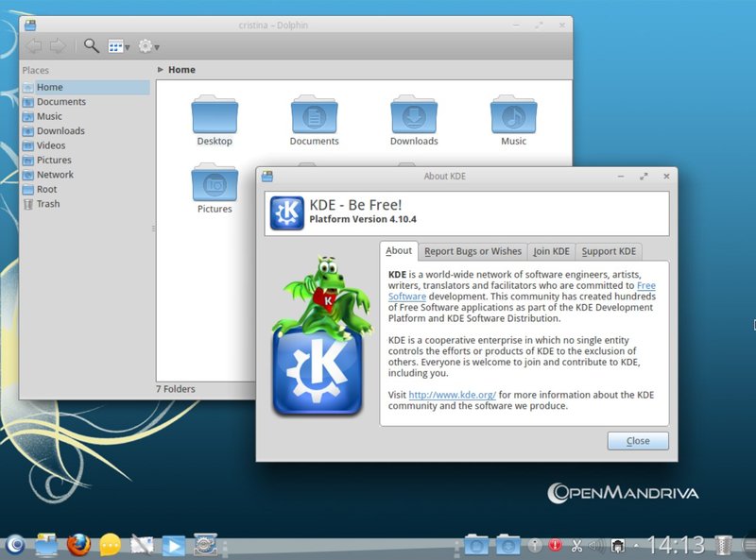Viewport: 756px width, 560px height.
Task: Open the Klipper scissors clipboard icon
Action: pos(576,546)
